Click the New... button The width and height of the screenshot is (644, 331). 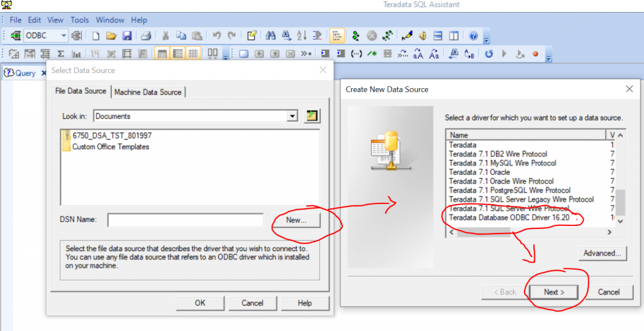296,220
